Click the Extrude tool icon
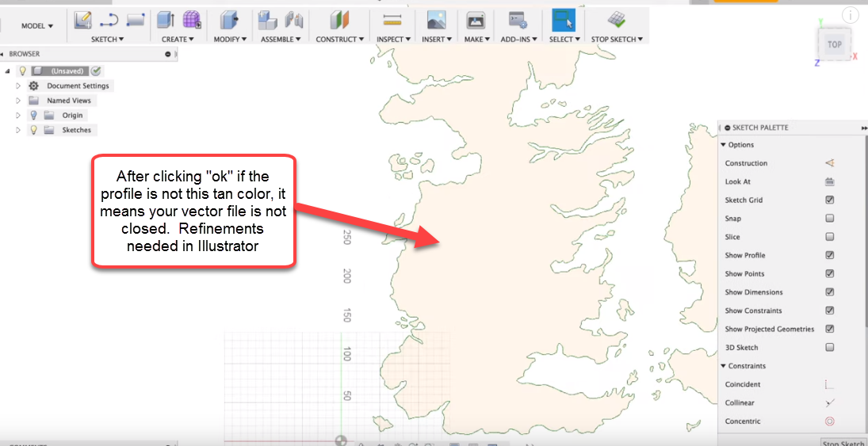Image resolution: width=868 pixels, height=446 pixels. (166, 21)
